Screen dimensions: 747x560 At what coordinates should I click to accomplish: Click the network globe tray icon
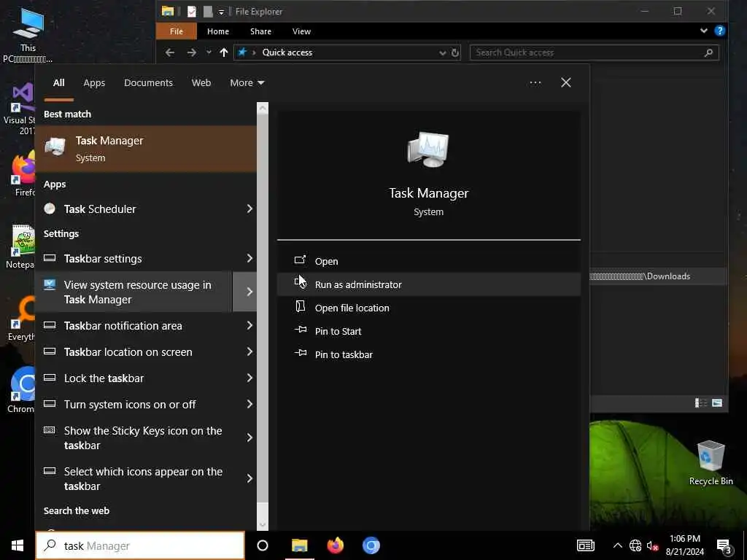point(635,545)
